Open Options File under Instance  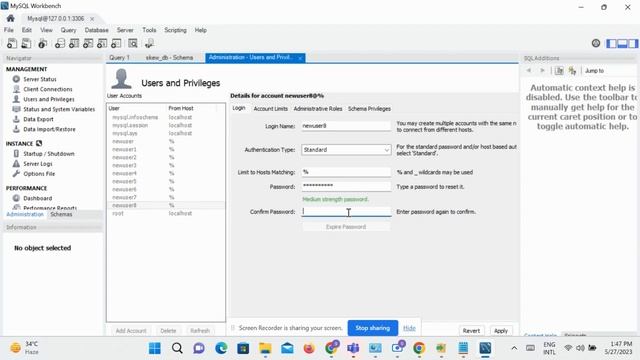39,173
